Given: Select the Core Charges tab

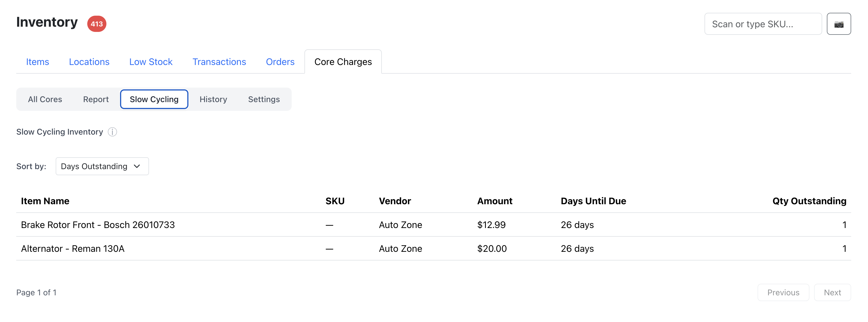Looking at the screenshot, I should (343, 62).
